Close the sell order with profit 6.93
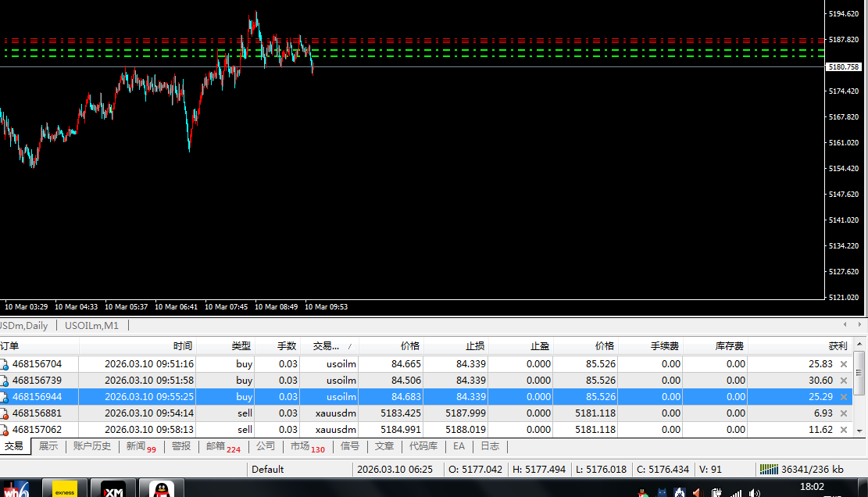Viewport: 868px width, 497px height. (x=843, y=413)
